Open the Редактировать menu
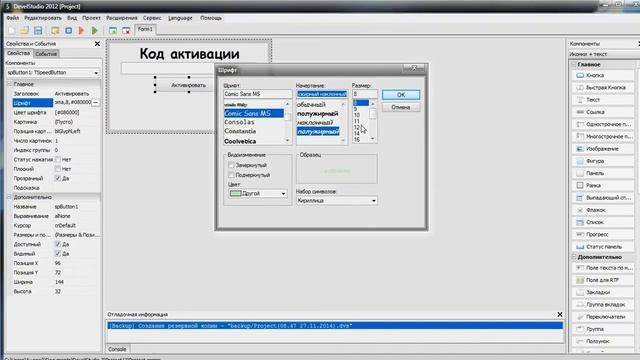640x360 pixels. click(x=43, y=18)
